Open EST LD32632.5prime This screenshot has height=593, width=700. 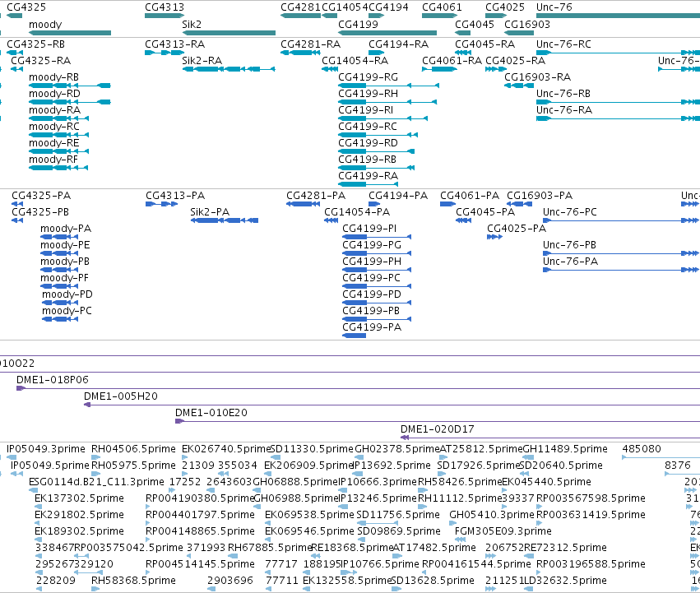pos(529,589)
